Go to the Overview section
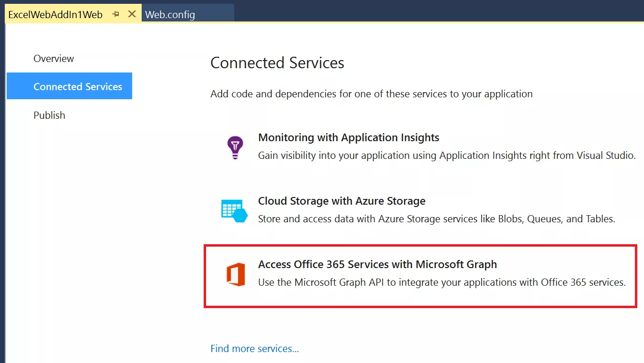This screenshot has height=363, width=644. coord(53,59)
